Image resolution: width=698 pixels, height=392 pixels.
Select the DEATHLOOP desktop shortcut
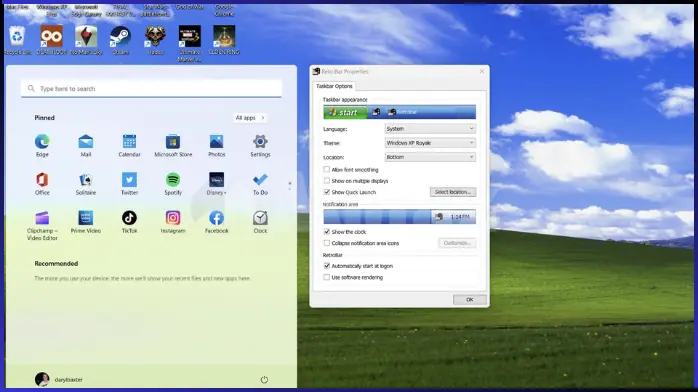click(52, 40)
